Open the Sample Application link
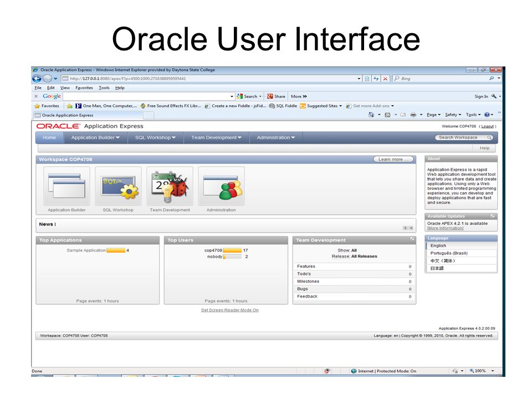The width and height of the screenshot is (532, 399). [x=86, y=250]
